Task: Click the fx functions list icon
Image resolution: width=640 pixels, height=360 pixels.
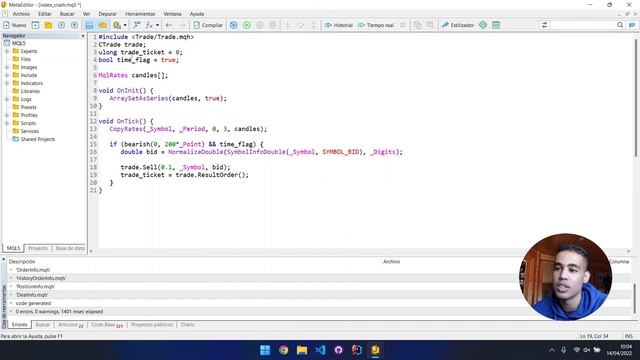Action: [149, 25]
